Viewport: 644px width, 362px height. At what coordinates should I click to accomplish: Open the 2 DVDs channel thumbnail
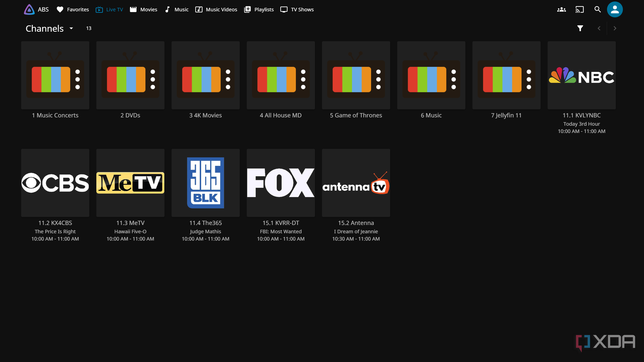click(130, 75)
